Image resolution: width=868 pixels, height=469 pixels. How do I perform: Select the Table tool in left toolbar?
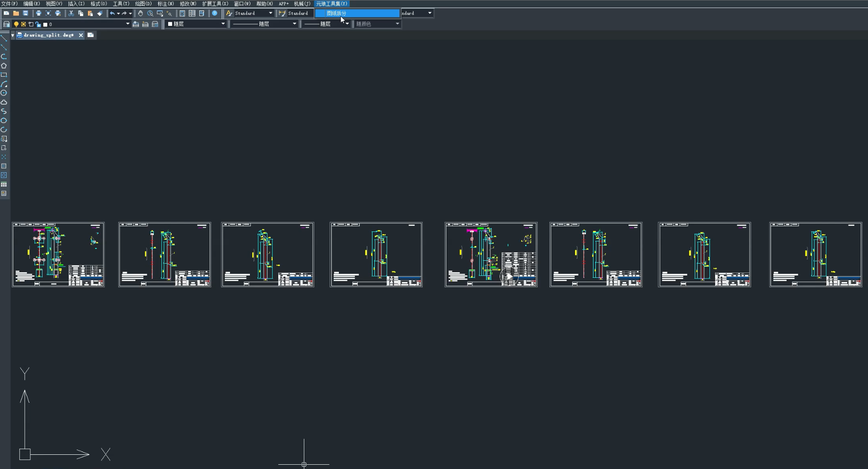4,185
